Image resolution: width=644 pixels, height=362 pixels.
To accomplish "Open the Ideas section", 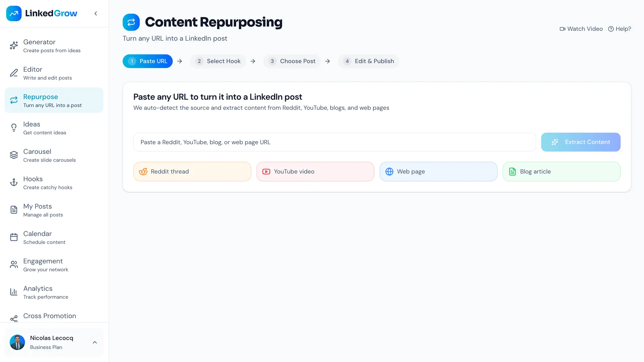I will [54, 128].
